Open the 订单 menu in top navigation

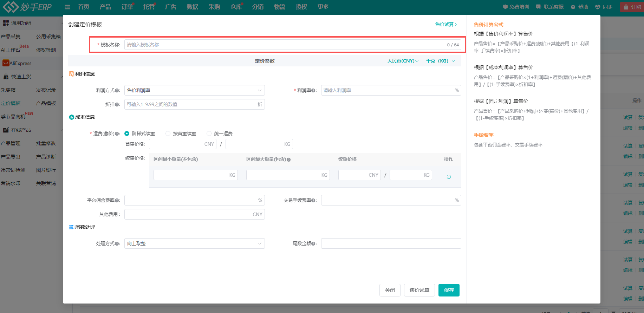pos(127,7)
